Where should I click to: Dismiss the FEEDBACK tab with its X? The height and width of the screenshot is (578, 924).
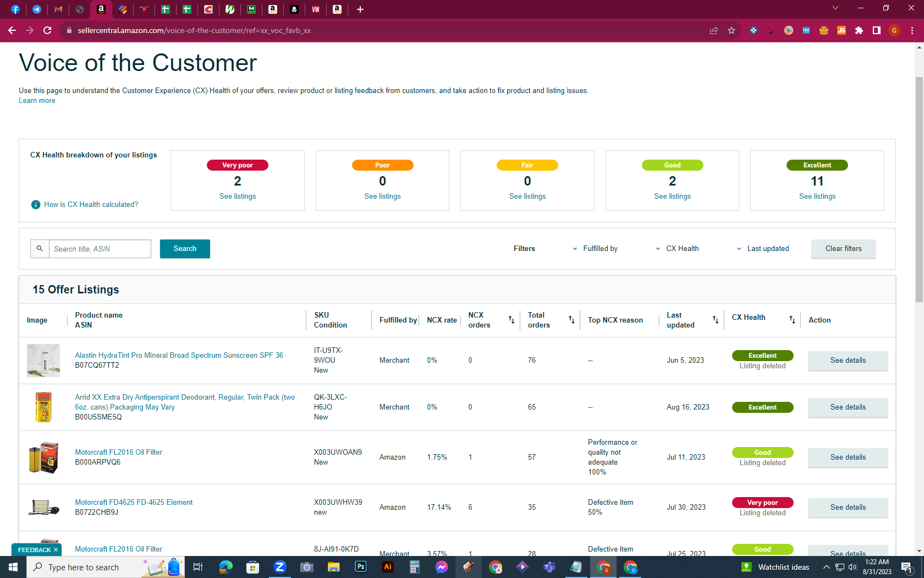(56, 550)
